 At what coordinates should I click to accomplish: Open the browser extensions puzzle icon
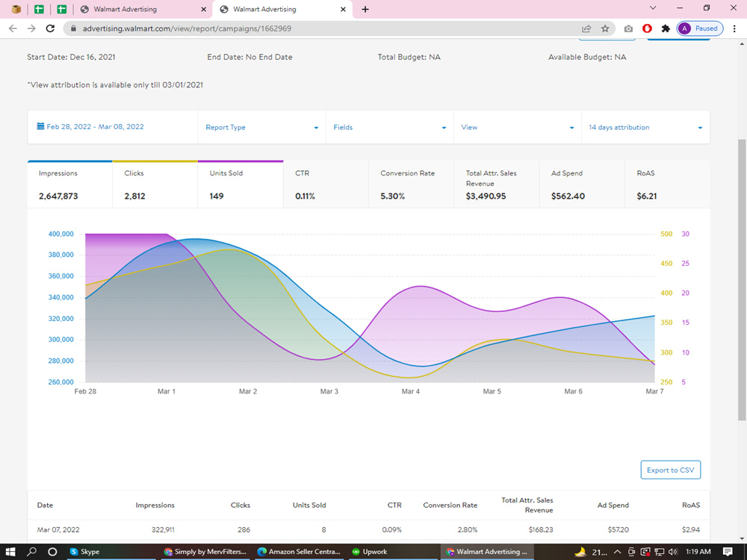point(666,28)
